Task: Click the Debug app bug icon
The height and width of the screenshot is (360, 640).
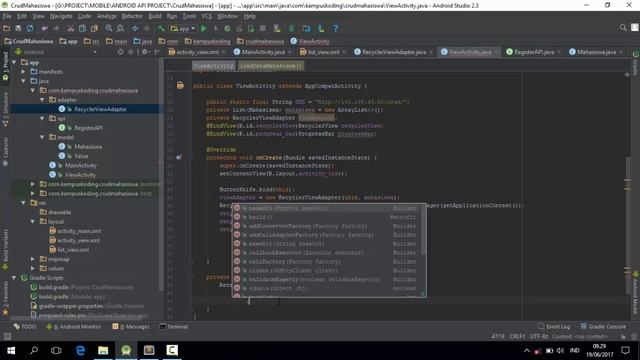Action: [227, 28]
